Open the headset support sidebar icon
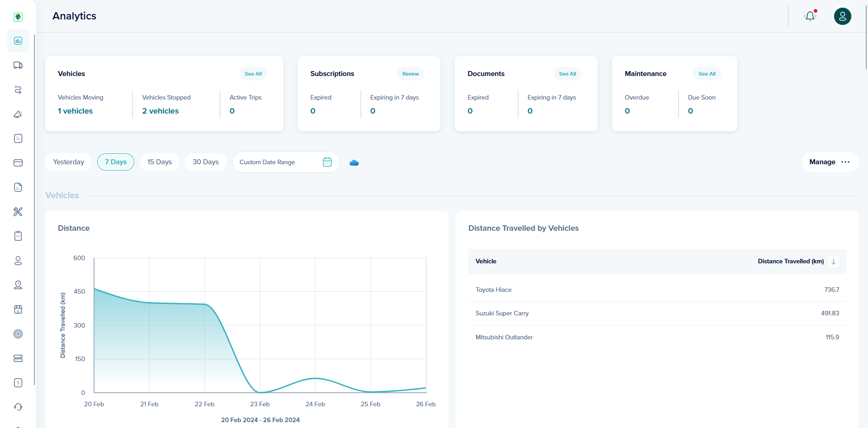868x428 pixels. pos(18,407)
